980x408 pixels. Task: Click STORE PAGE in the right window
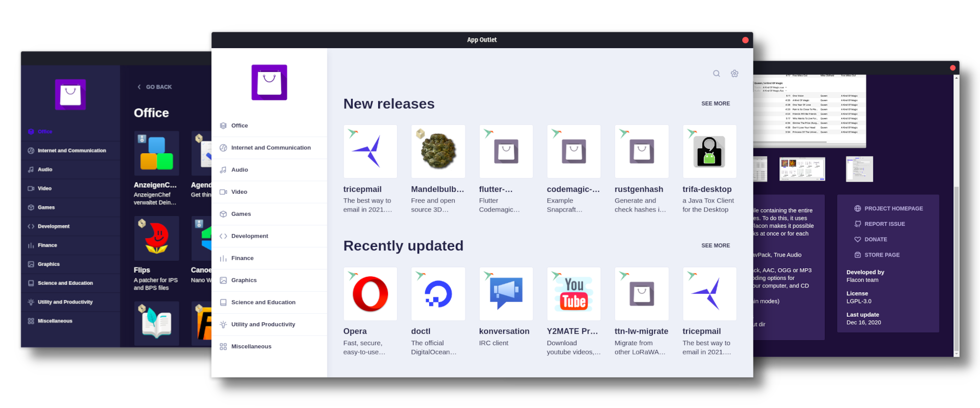(877, 255)
